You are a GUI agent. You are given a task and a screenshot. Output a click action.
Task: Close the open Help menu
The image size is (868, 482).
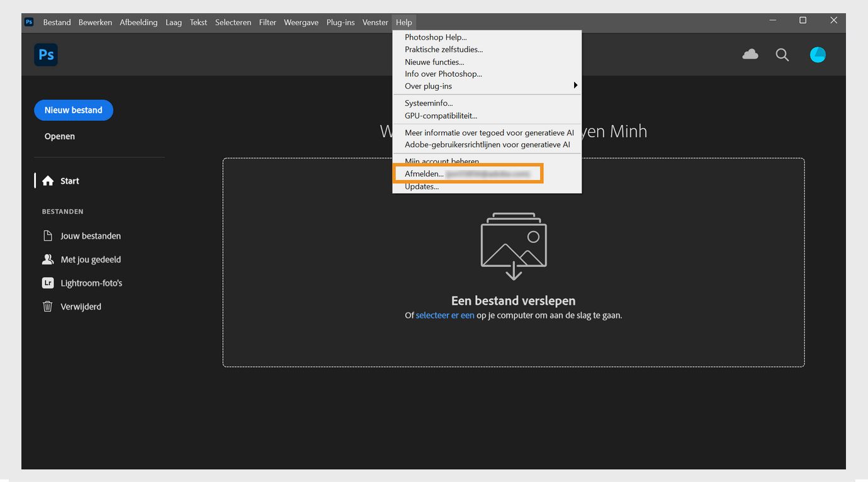404,22
